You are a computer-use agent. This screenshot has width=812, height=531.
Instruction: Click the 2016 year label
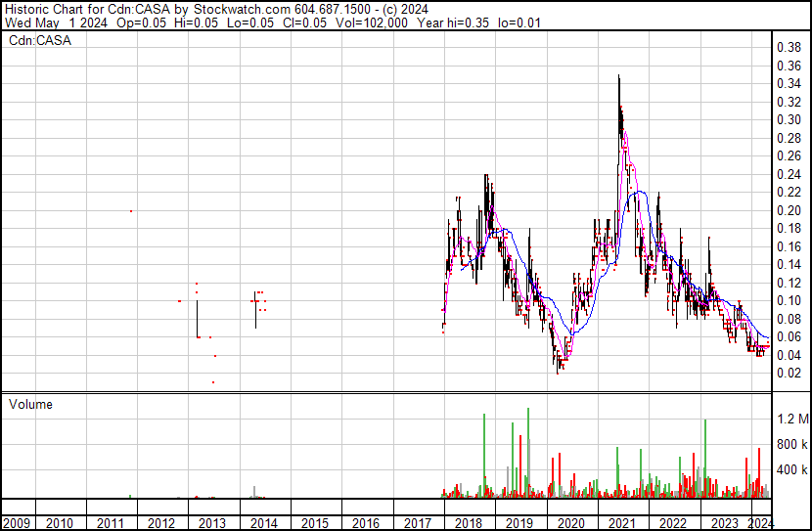pos(366,523)
